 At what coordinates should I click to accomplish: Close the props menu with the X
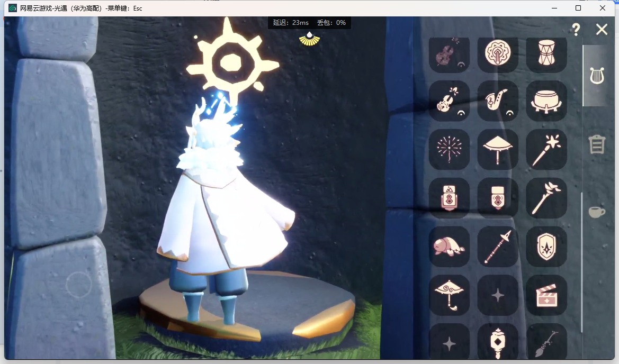click(602, 29)
